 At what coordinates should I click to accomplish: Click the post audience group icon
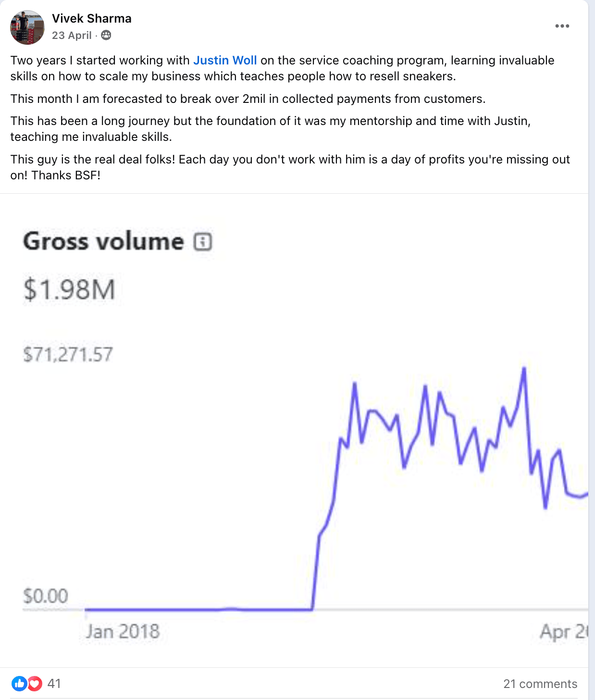click(106, 35)
